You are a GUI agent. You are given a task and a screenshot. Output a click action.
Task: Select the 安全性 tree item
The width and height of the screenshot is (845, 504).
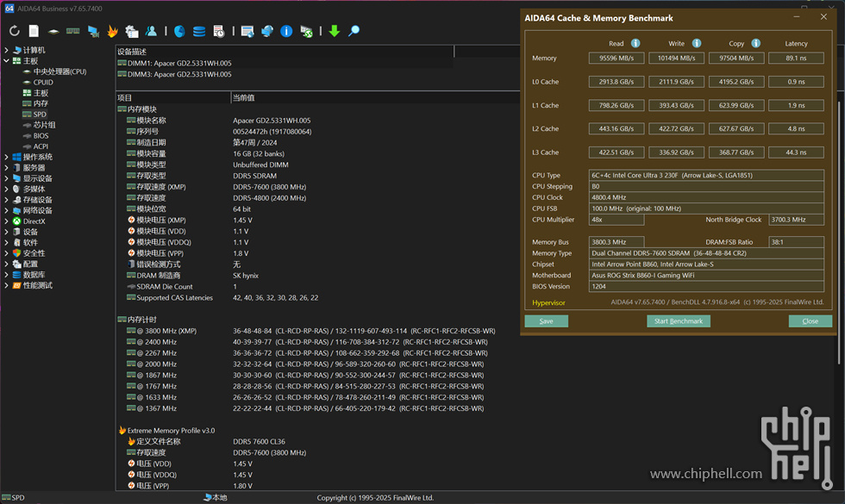[x=34, y=253]
